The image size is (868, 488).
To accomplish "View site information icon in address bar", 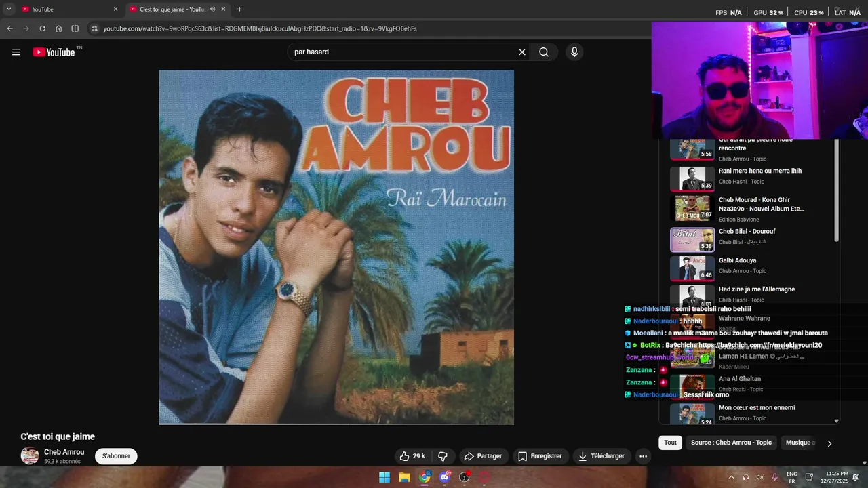I will [94, 28].
